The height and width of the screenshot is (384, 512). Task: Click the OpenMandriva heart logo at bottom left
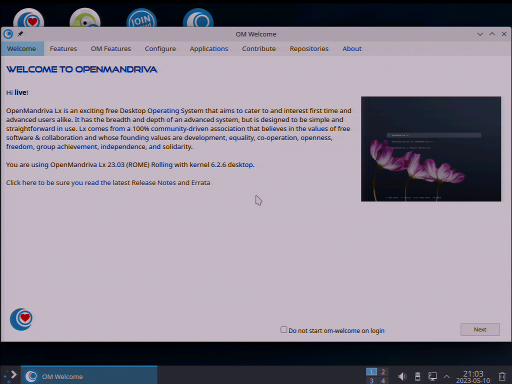[x=21, y=319]
